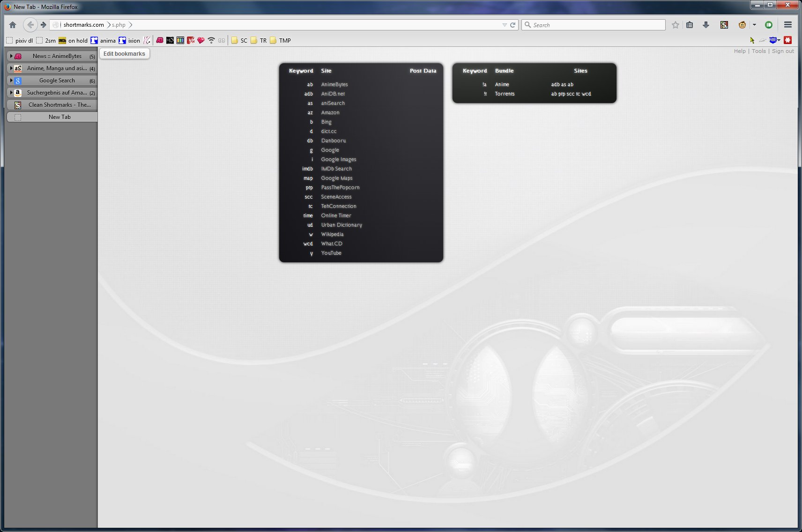Image resolution: width=802 pixels, height=532 pixels.
Task: Open the bookmarks list icon
Action: click(690, 25)
